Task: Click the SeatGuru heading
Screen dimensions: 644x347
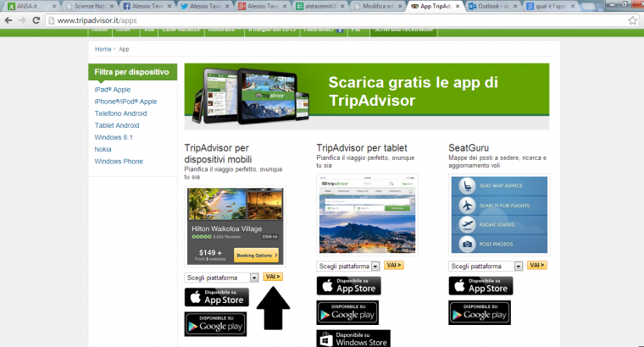Action: (x=469, y=147)
